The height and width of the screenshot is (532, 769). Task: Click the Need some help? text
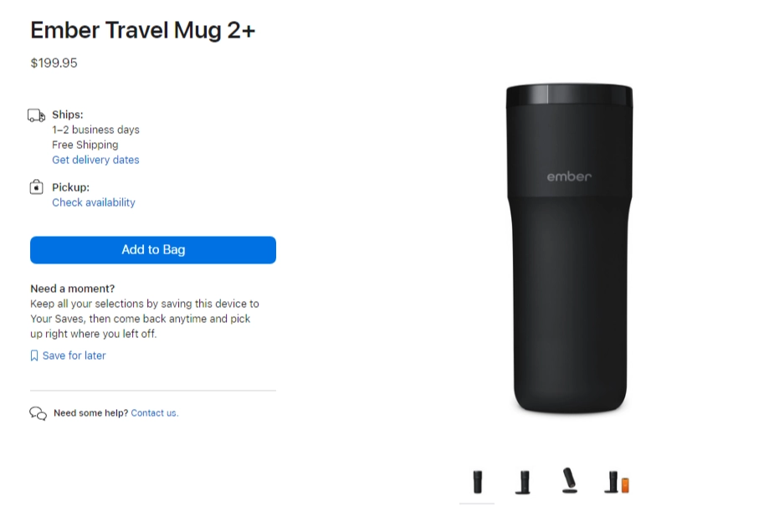click(x=90, y=413)
